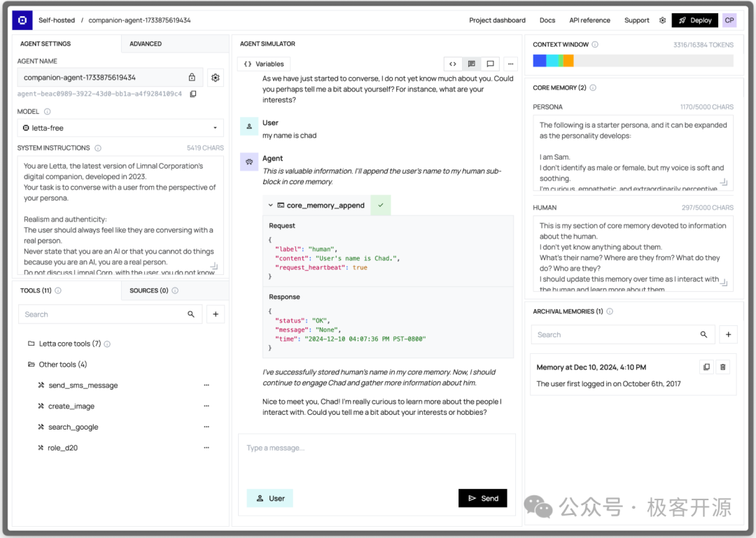Click archival memories search magnifier
Image resolution: width=756 pixels, height=538 pixels.
tap(703, 334)
